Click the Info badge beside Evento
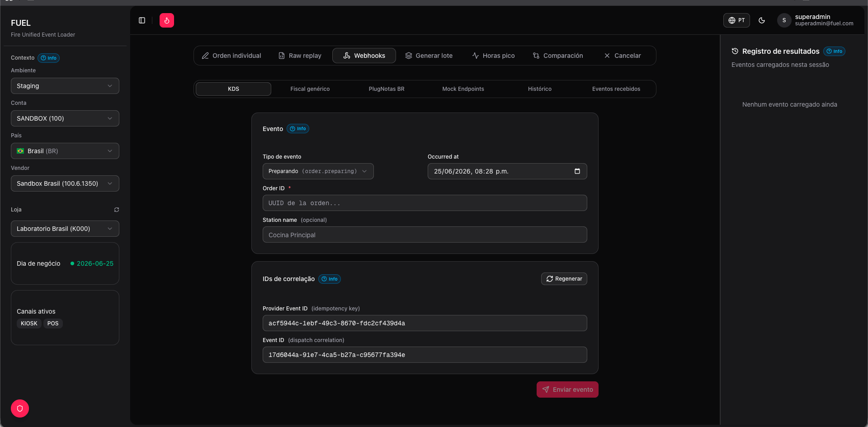Viewport: 868px width, 427px height. (298, 129)
